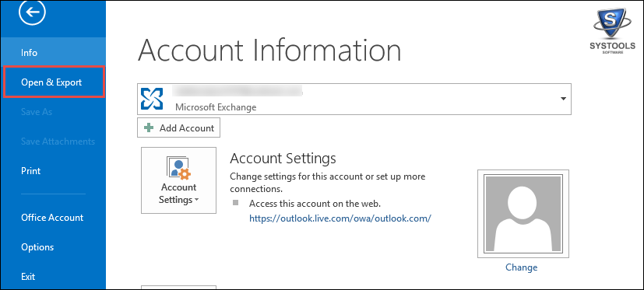Click the Account Information heading
The image size is (644, 290).
(269, 51)
